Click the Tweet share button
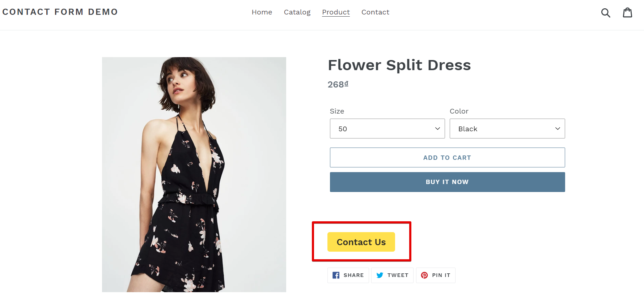Viewport: 644px width, 303px height. click(392, 275)
